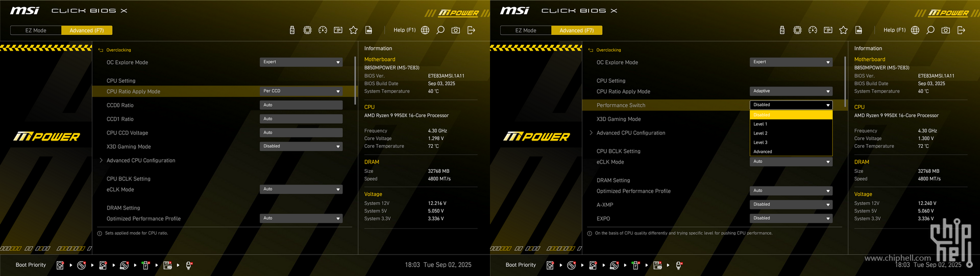Image resolution: width=980 pixels, height=276 pixels.
Task: Click Help (F1) in left window
Action: coord(405,30)
